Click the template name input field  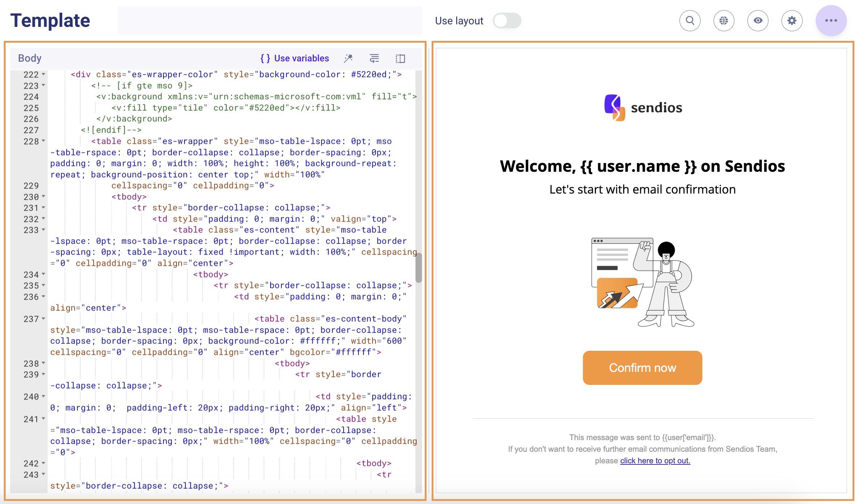pos(269,21)
